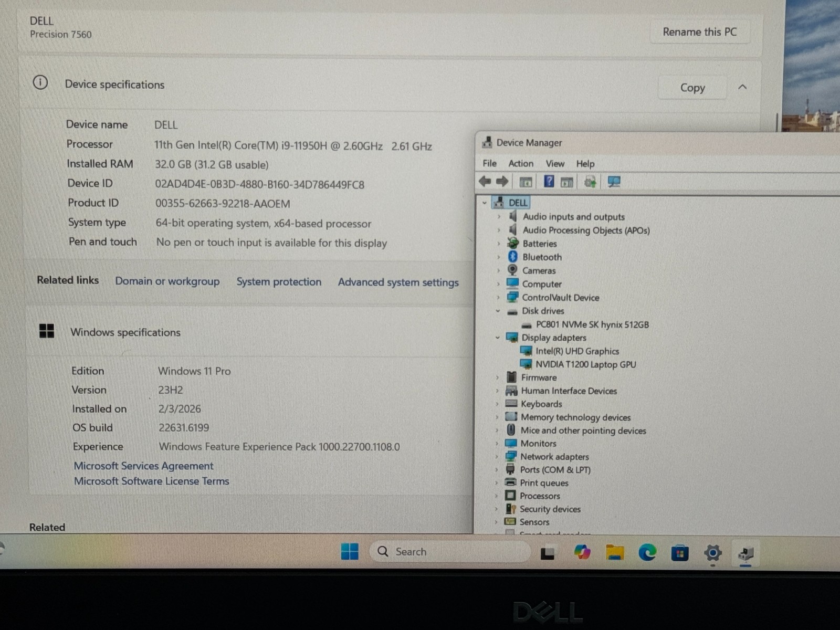Select the Sensors tree entry
This screenshot has width=840, height=630.
tap(534, 522)
